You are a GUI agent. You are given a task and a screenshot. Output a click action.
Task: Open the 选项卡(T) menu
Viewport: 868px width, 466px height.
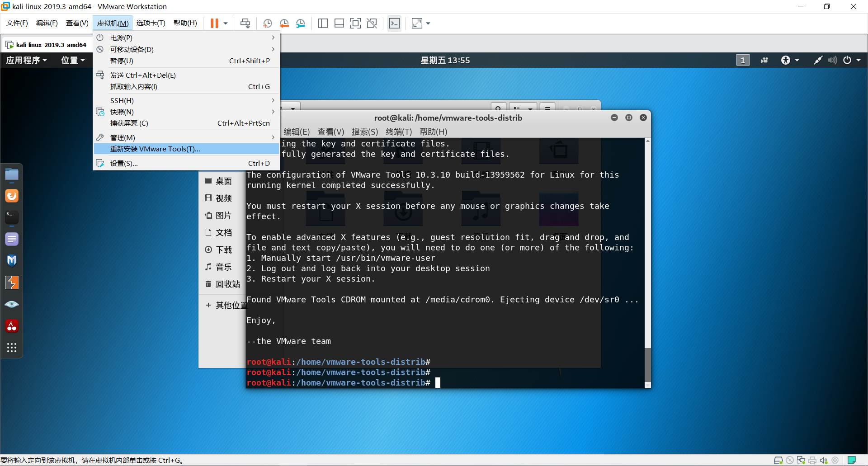[151, 23]
